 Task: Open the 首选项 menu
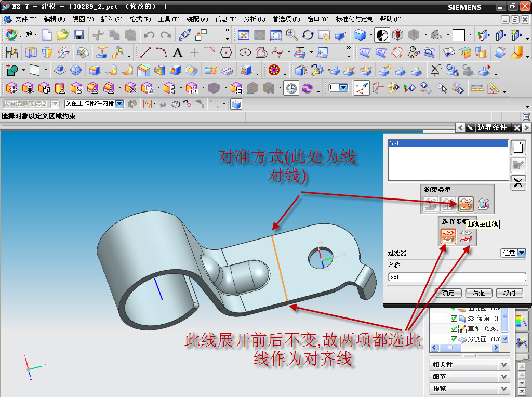click(x=286, y=19)
